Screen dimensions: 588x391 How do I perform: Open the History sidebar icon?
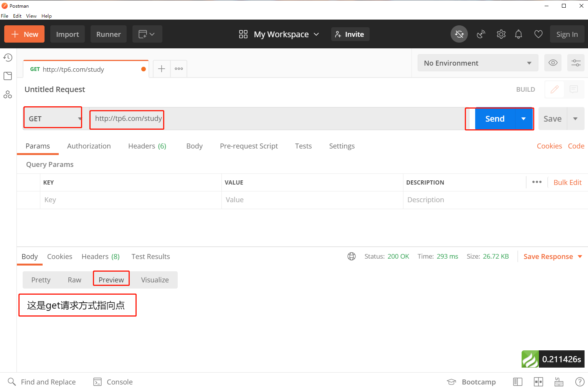coord(8,58)
